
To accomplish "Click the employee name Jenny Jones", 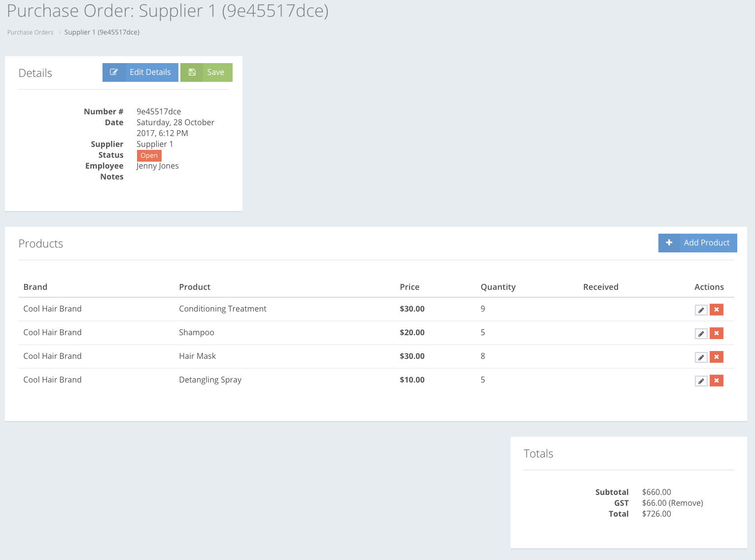I will [x=158, y=166].
